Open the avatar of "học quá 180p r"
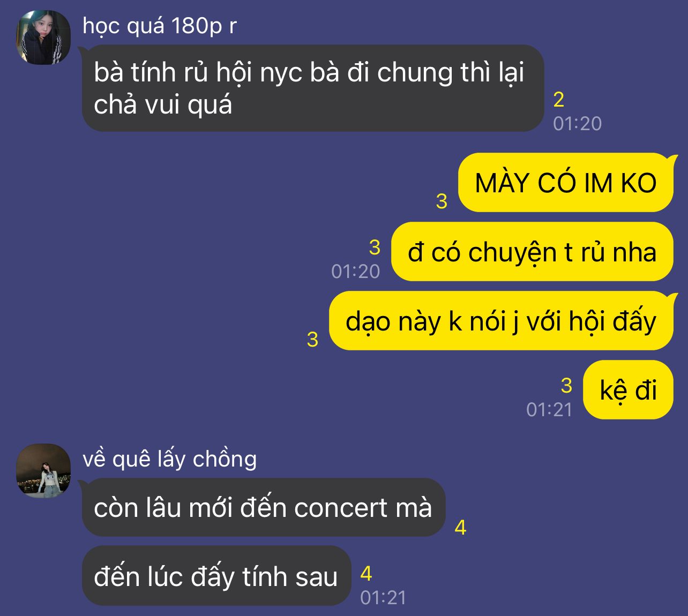The image size is (688, 616). pos(44,37)
